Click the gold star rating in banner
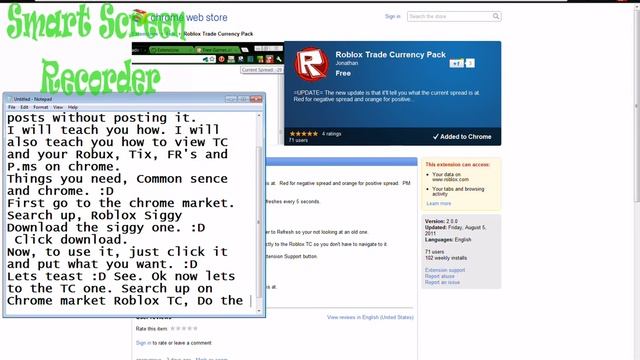The width and height of the screenshot is (640, 360). pos(303,133)
